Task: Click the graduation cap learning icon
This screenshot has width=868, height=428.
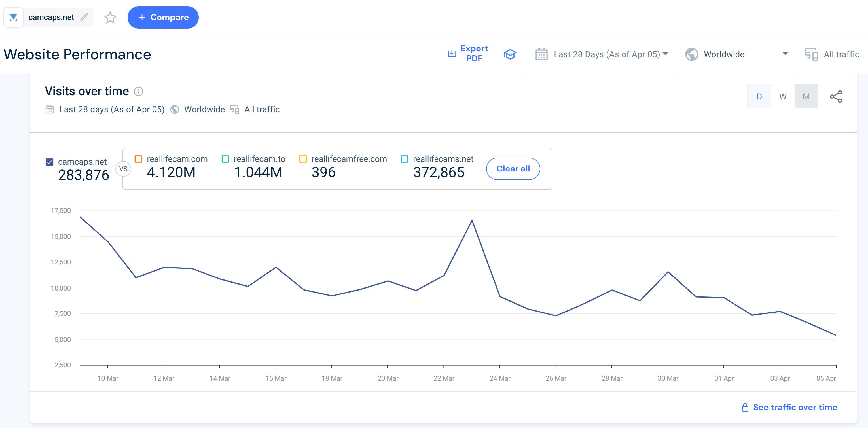Action: (x=510, y=54)
